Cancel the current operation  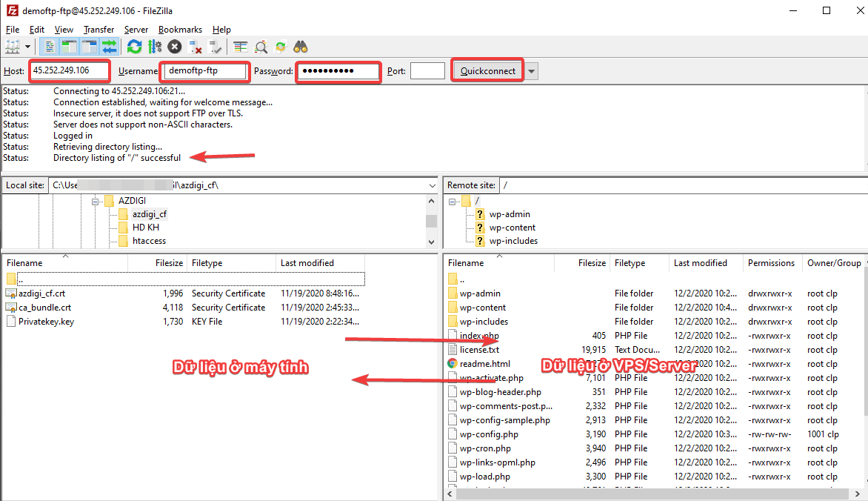(174, 46)
